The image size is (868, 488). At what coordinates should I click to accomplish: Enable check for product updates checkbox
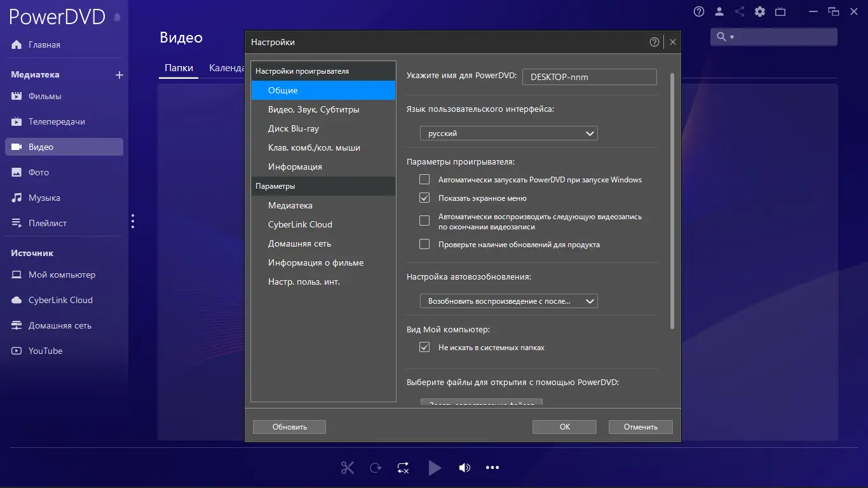click(424, 244)
